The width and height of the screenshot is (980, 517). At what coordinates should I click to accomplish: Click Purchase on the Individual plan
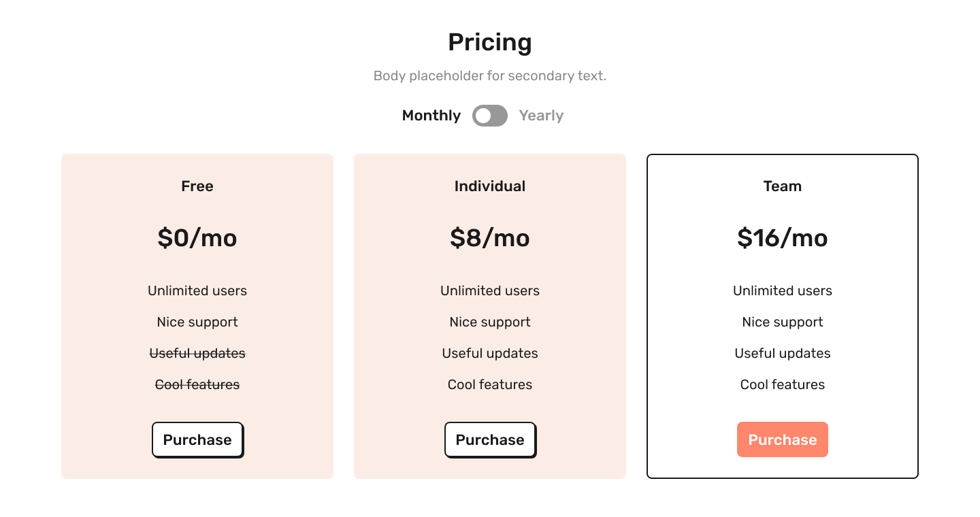pos(490,439)
